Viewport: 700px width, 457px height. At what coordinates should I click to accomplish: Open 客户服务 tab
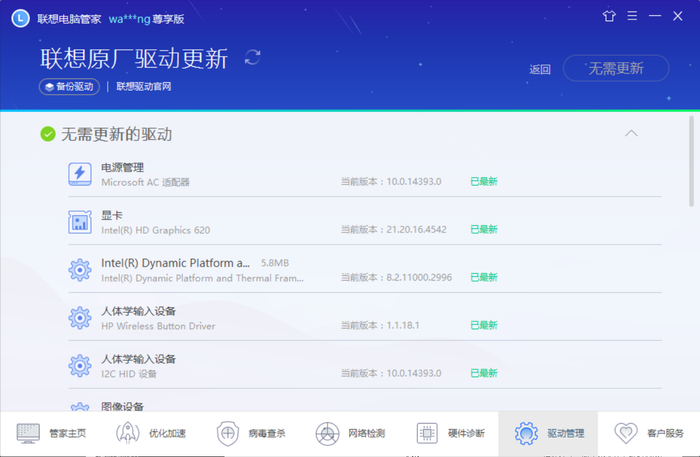(x=650, y=434)
